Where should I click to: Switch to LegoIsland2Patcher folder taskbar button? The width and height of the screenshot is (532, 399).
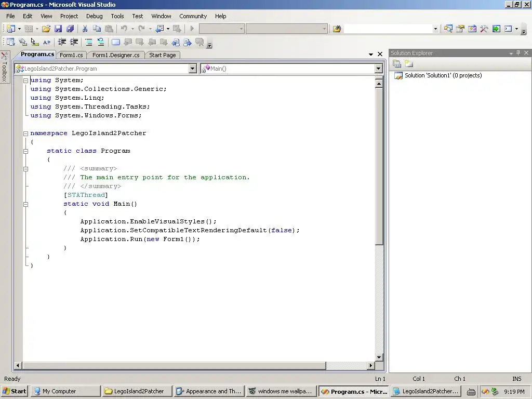tap(137, 391)
